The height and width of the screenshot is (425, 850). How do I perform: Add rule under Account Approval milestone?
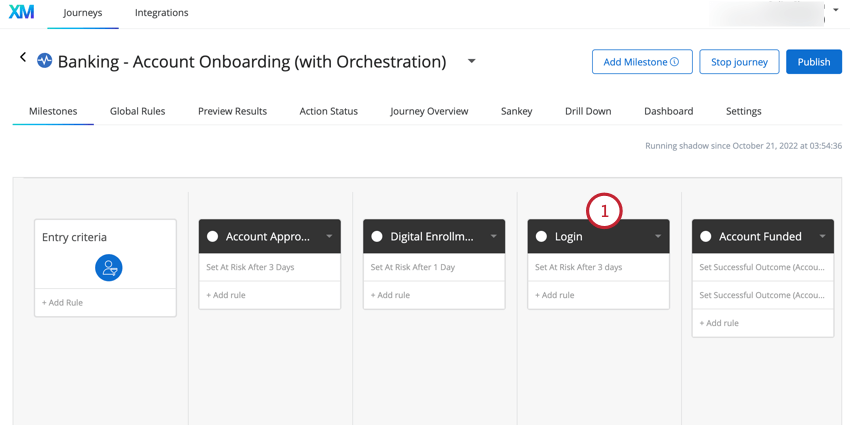click(226, 295)
